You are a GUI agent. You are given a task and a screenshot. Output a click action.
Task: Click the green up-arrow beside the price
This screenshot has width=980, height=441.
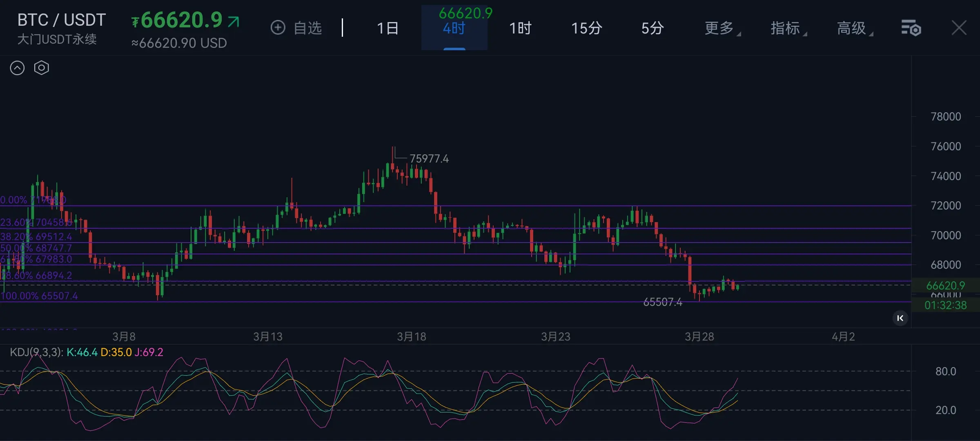(x=234, y=21)
